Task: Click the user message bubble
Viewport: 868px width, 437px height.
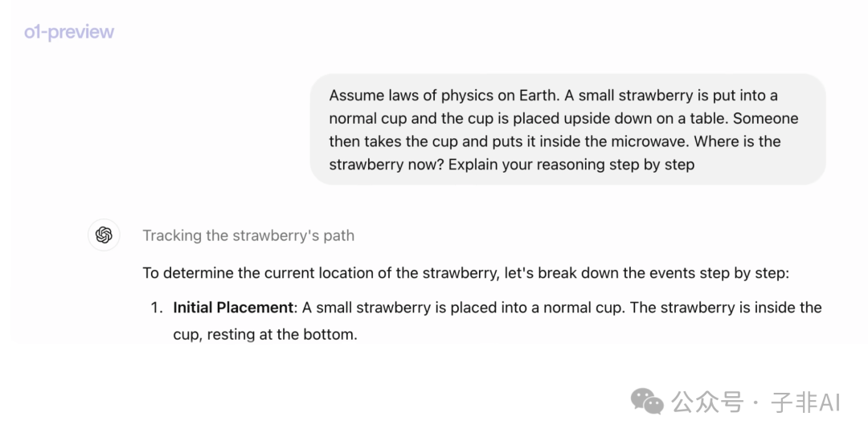Action: tap(568, 129)
